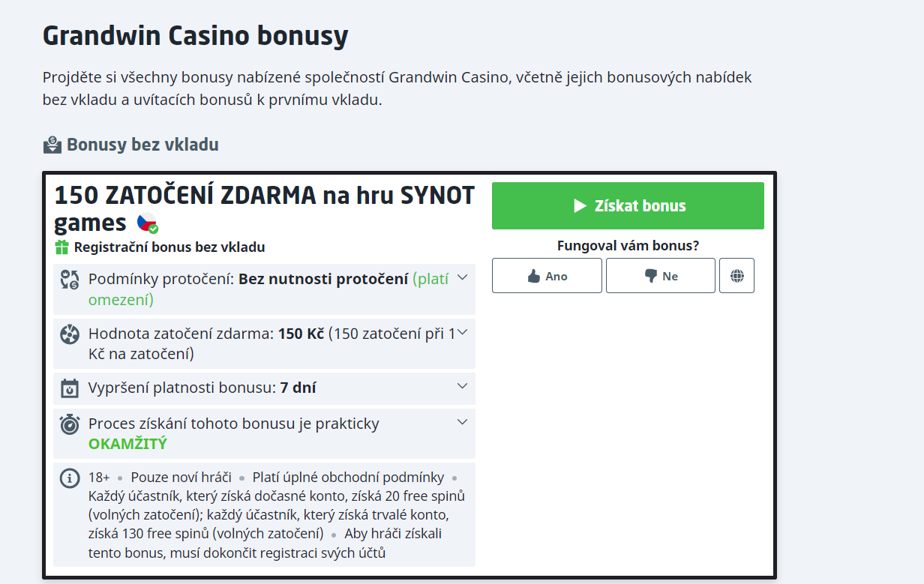
Task: Click the Czech flag icon beside games
Action: coord(148,223)
